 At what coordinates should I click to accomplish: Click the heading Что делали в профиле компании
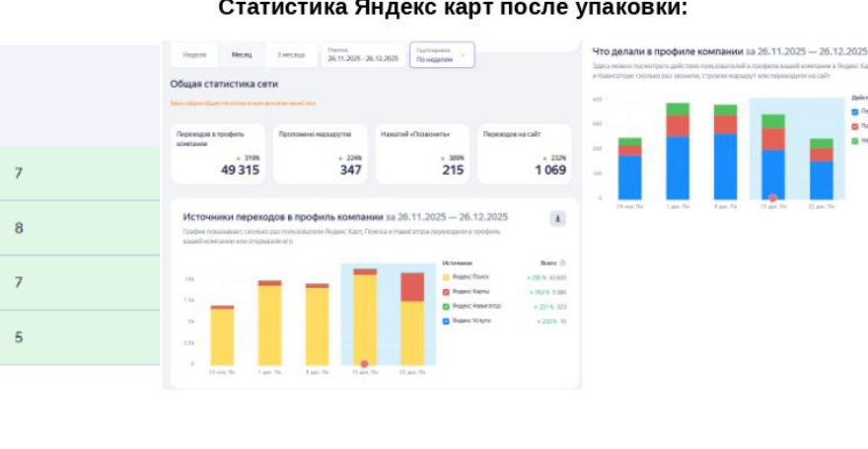pos(668,51)
